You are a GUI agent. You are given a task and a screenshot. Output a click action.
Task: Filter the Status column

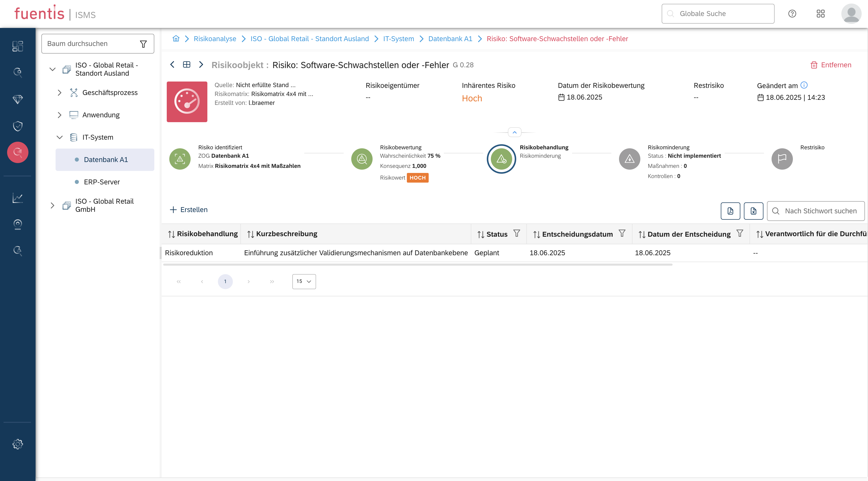[x=516, y=234]
